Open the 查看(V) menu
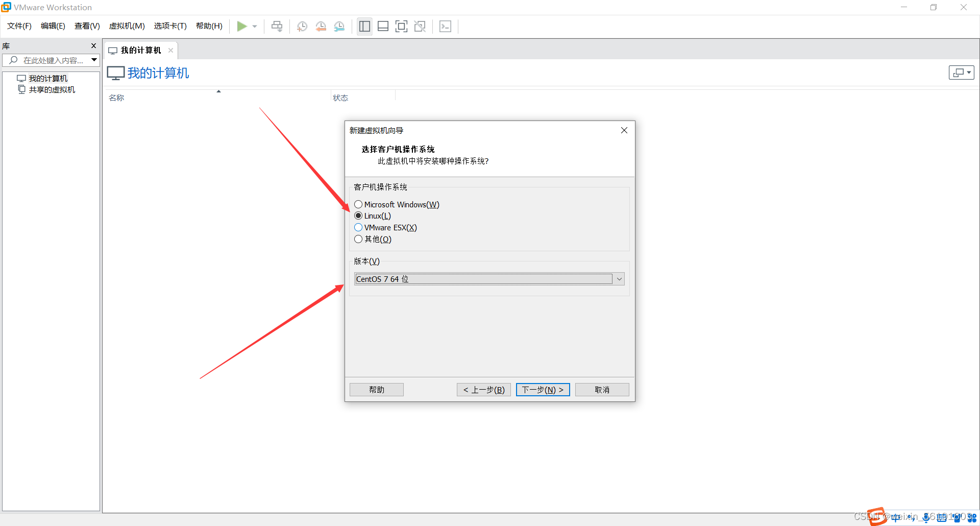The height and width of the screenshot is (526, 980). click(87, 26)
